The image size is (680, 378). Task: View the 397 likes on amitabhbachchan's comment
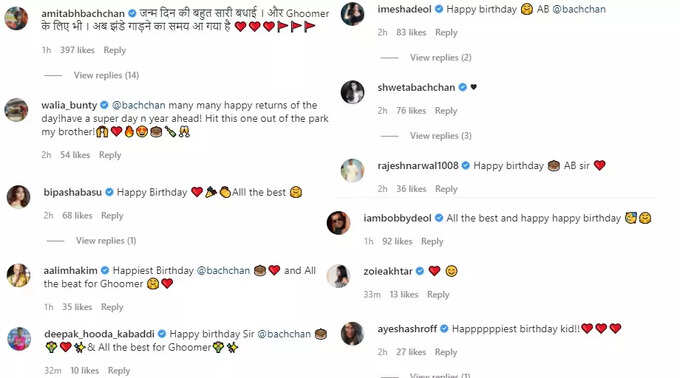coord(77,50)
